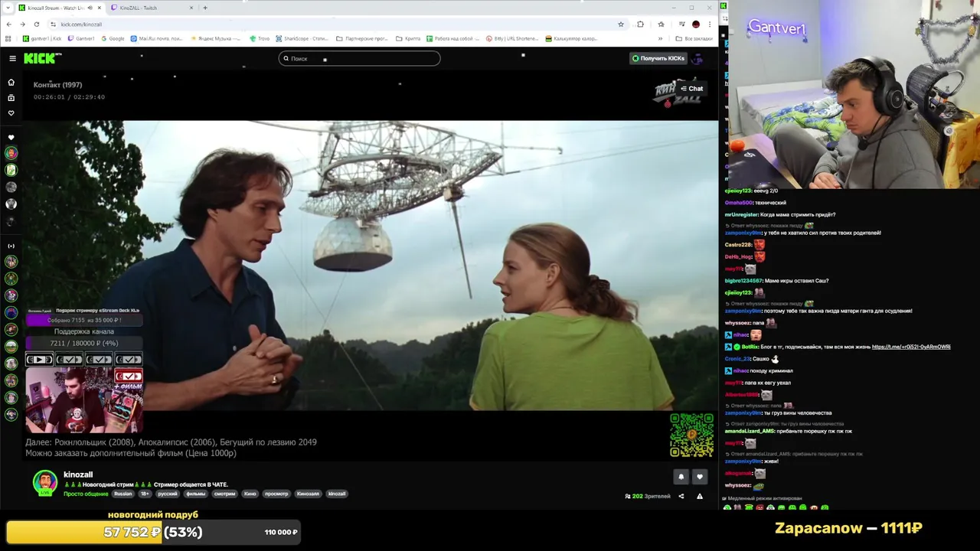980x551 pixels.
Task: Open the tab search dropdown arrow
Action: (x=7, y=8)
